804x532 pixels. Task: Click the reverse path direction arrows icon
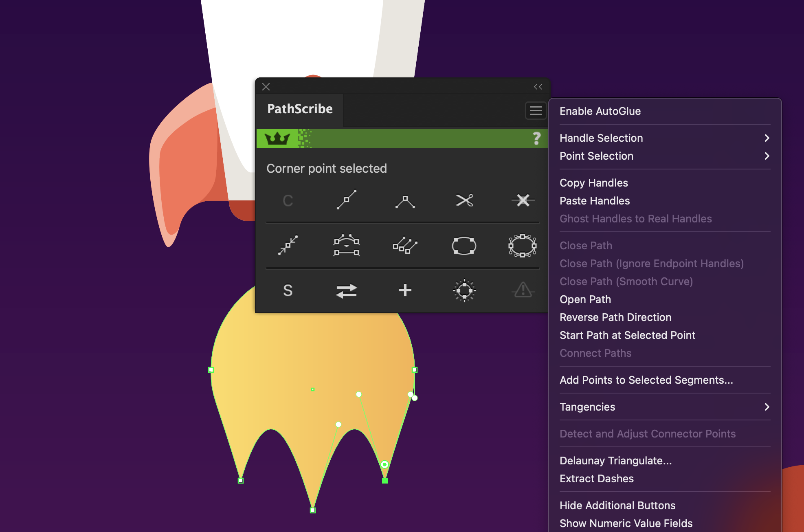click(347, 291)
